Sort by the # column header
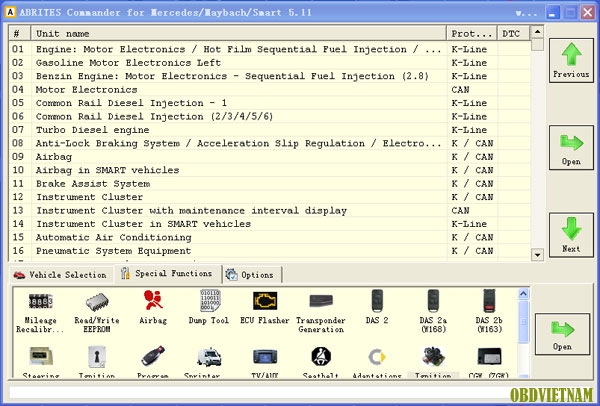 (x=20, y=33)
